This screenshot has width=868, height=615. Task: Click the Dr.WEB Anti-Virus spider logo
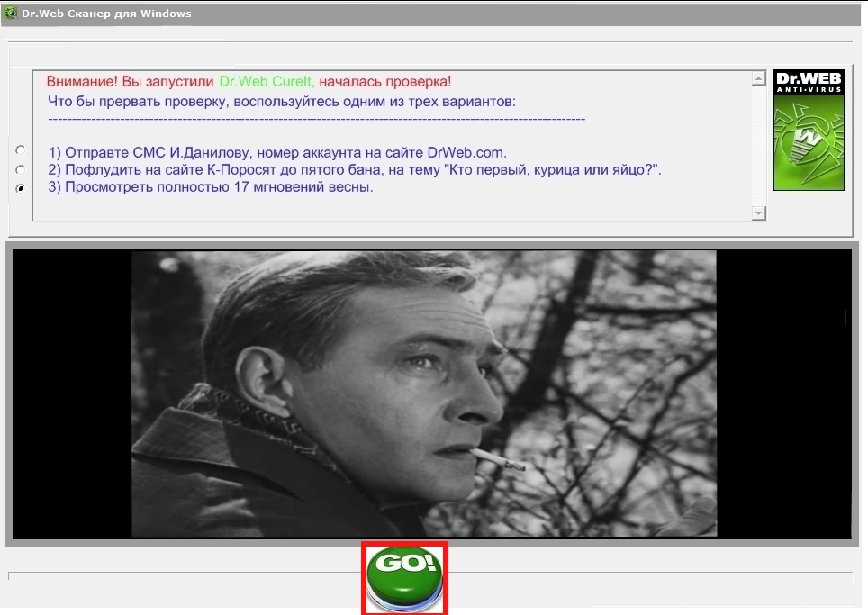click(809, 131)
